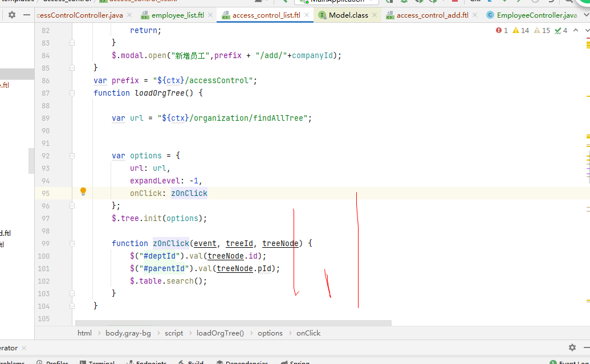Click zOnClick reference on line 95
Screen dimensions: 590x364
pyautogui.click(x=189, y=193)
